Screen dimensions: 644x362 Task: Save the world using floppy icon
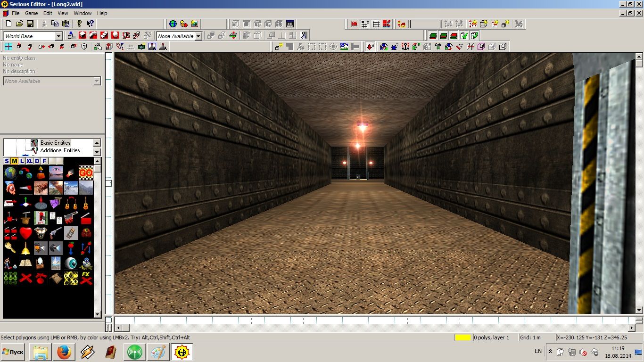30,24
